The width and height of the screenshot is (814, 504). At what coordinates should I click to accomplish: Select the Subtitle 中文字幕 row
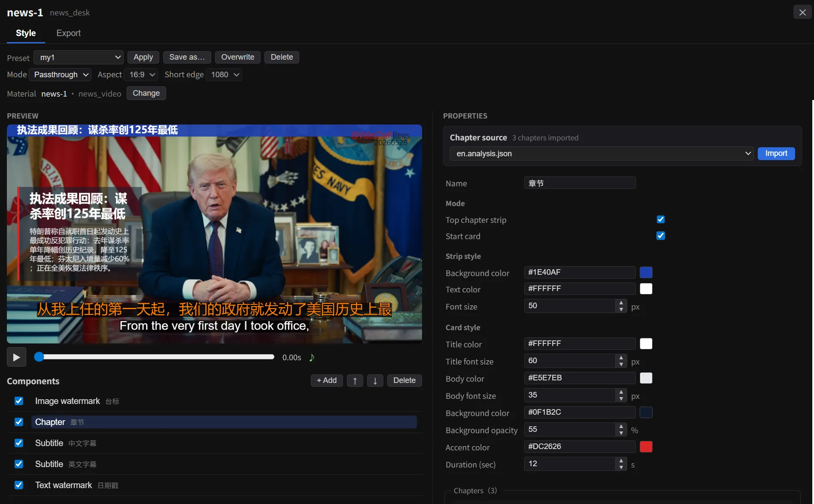[224, 443]
